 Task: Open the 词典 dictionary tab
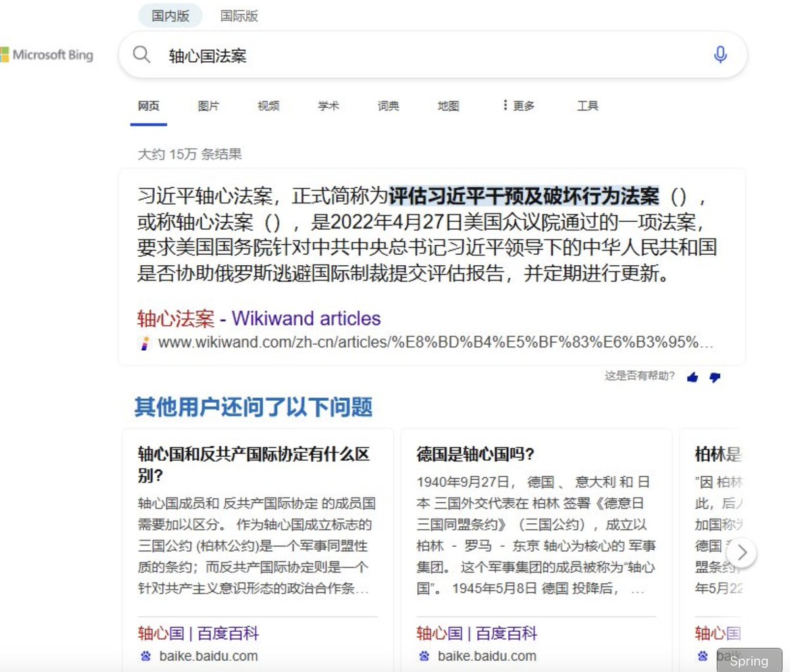click(388, 106)
